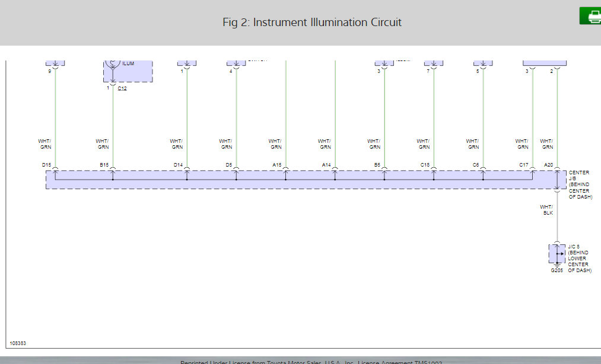The width and height of the screenshot is (601, 364).
Task: Select the diagram number 108383
Action: pyautogui.click(x=18, y=343)
